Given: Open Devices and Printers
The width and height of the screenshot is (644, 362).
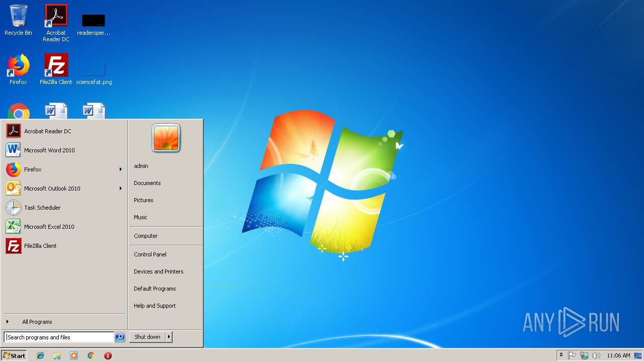Looking at the screenshot, I should click(166, 271).
